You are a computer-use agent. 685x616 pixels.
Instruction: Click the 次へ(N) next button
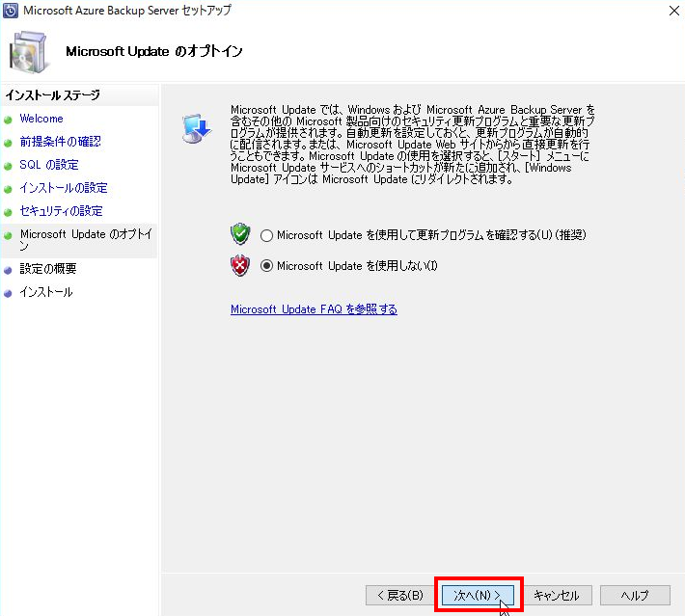point(478,596)
